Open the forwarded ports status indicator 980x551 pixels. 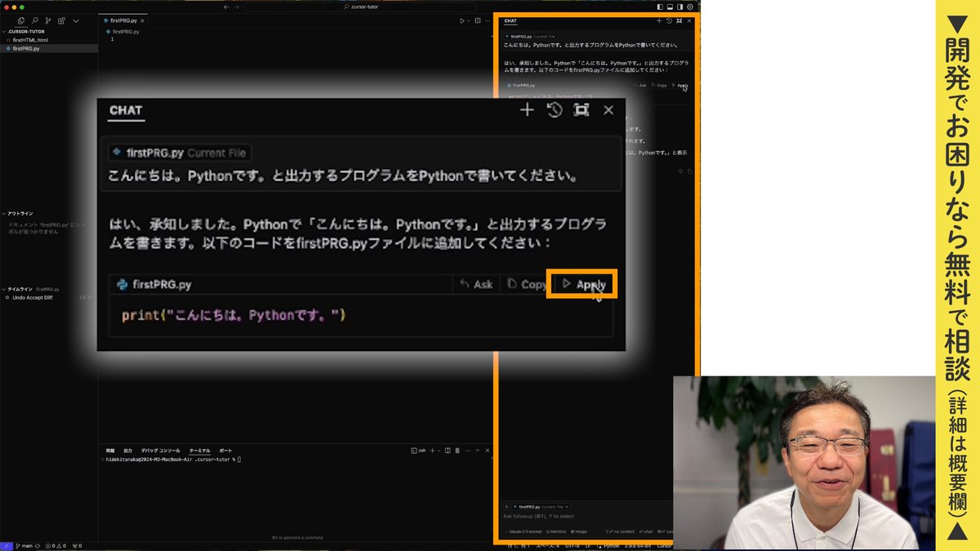click(78, 545)
